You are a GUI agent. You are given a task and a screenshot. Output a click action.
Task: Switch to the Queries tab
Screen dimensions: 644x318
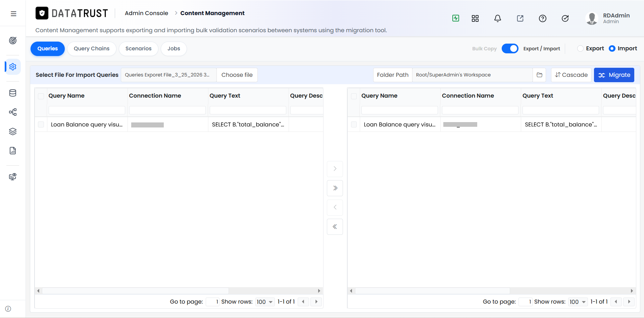click(48, 49)
